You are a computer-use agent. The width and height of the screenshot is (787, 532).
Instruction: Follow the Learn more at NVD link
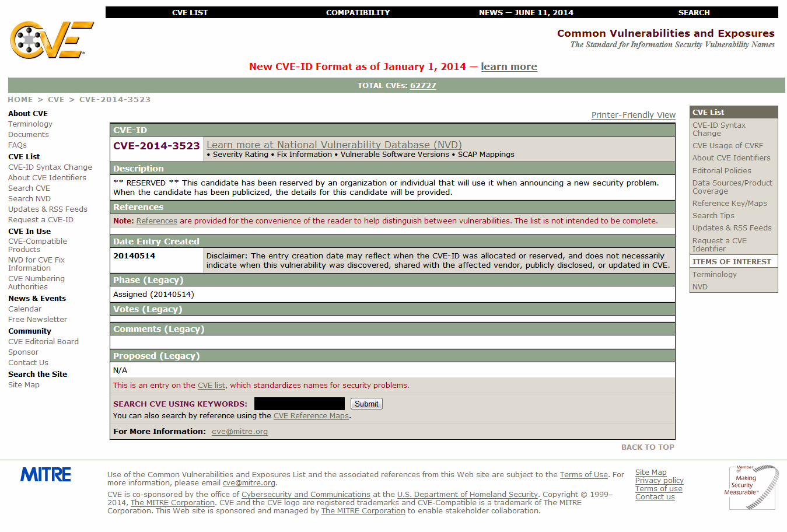click(334, 145)
